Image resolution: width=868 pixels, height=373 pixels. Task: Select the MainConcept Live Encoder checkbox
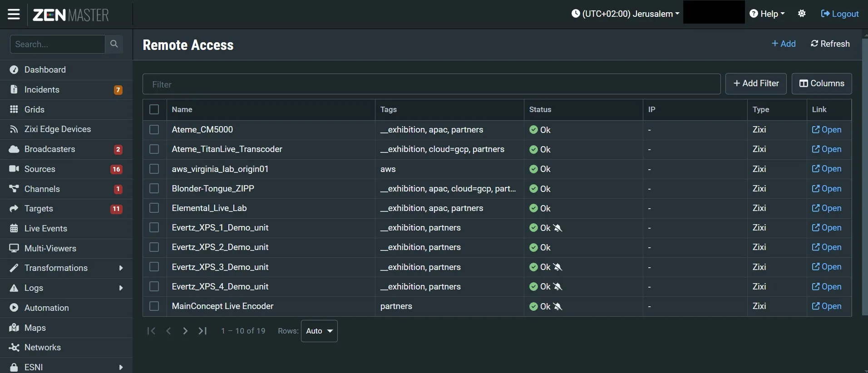tap(154, 306)
